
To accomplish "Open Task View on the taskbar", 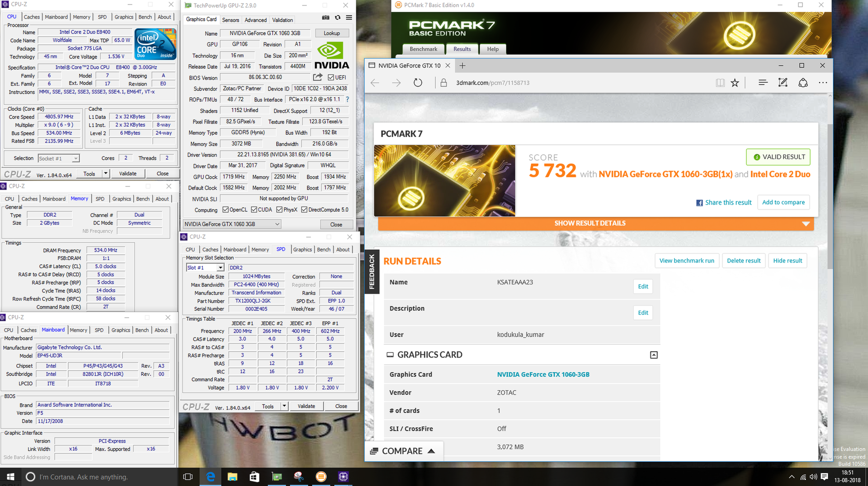I will [x=188, y=477].
